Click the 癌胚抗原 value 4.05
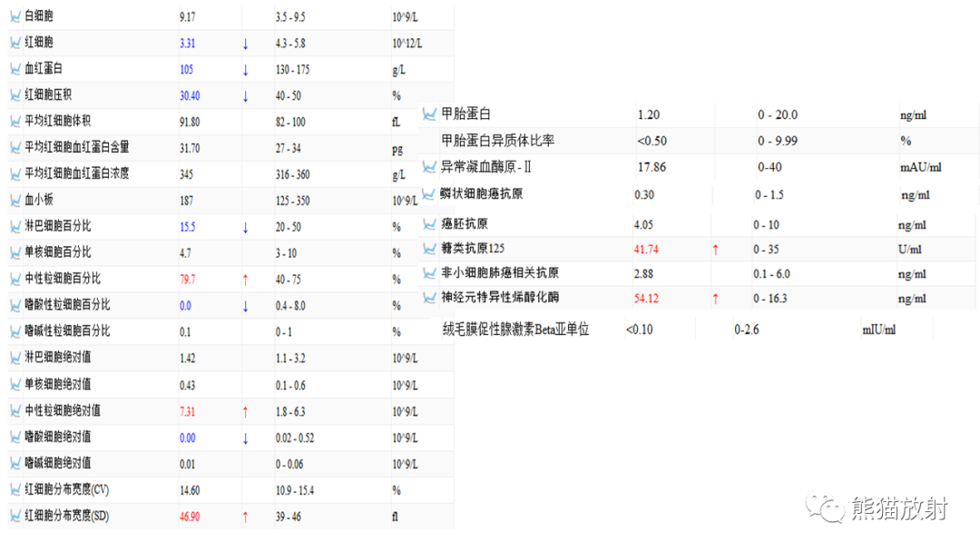This screenshot has width=980, height=552. (x=643, y=224)
